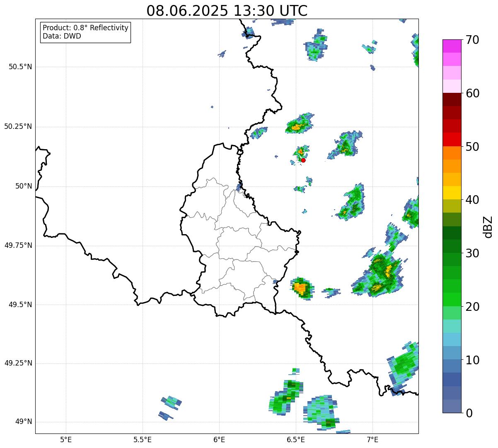Screen dimensions: 498x448
Task: Click the 6°E longitude label
Action: 219,439
